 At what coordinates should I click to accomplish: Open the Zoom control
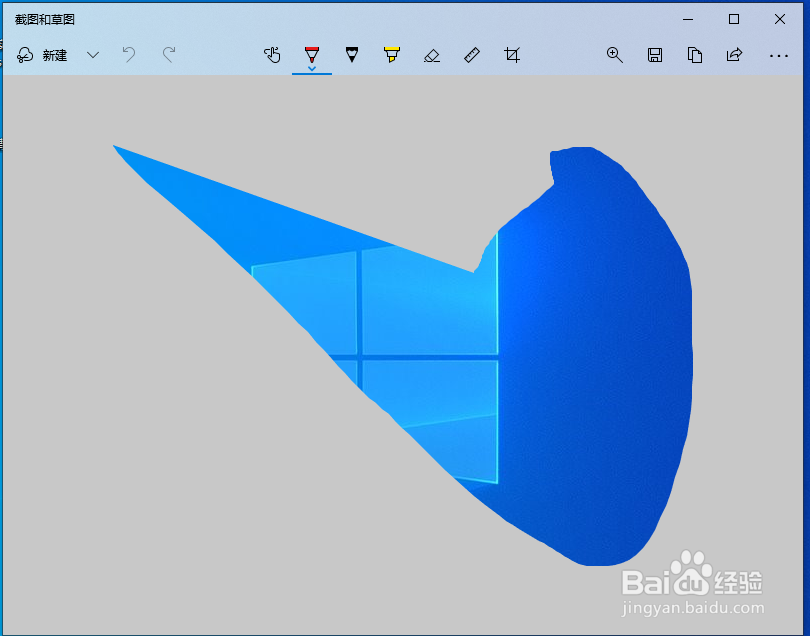coord(614,55)
